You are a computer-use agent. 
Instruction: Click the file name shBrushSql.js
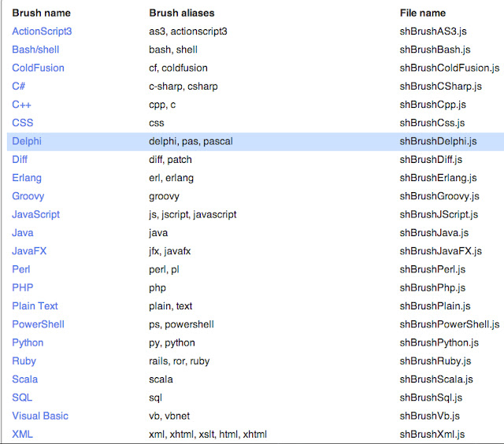431,398
